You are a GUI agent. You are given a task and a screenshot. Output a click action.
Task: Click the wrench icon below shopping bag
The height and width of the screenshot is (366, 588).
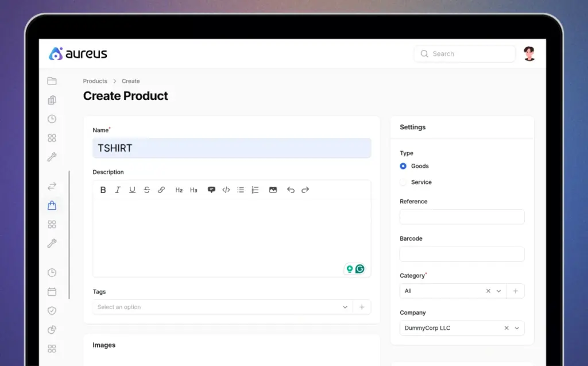pyautogui.click(x=52, y=243)
